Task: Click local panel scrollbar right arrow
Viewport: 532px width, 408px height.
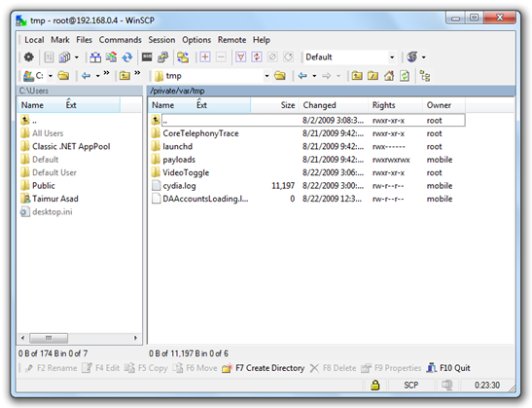Action: [135, 338]
